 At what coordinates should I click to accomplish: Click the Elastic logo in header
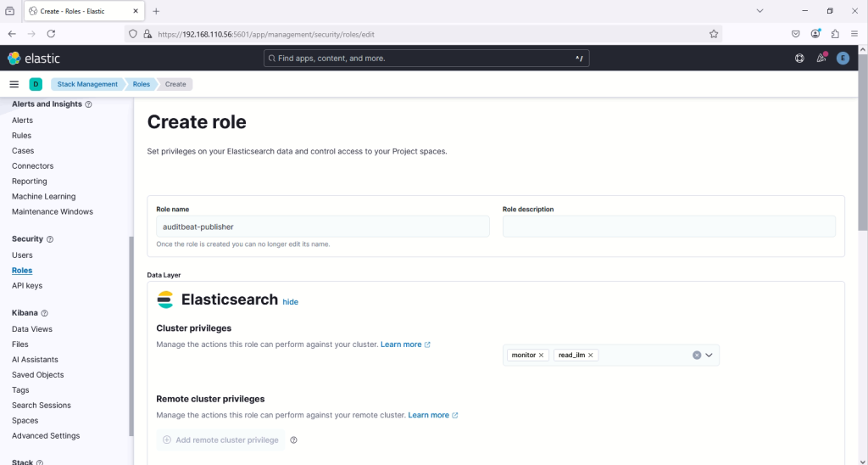click(34, 59)
